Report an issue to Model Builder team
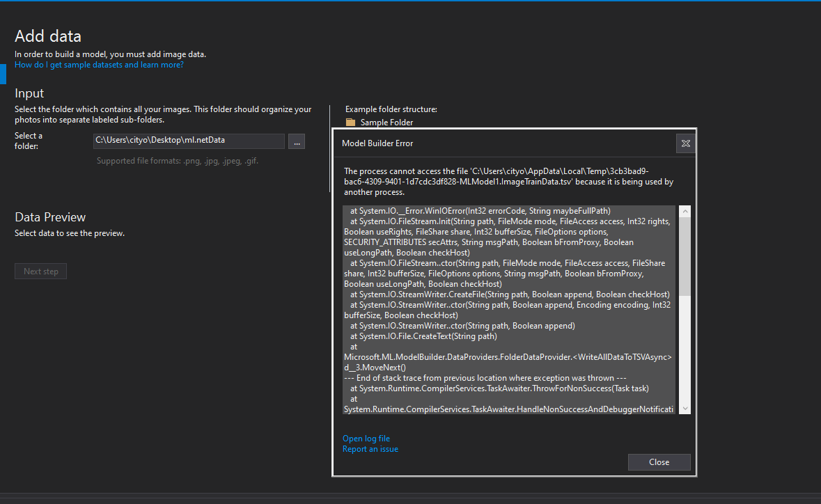 [370, 449]
